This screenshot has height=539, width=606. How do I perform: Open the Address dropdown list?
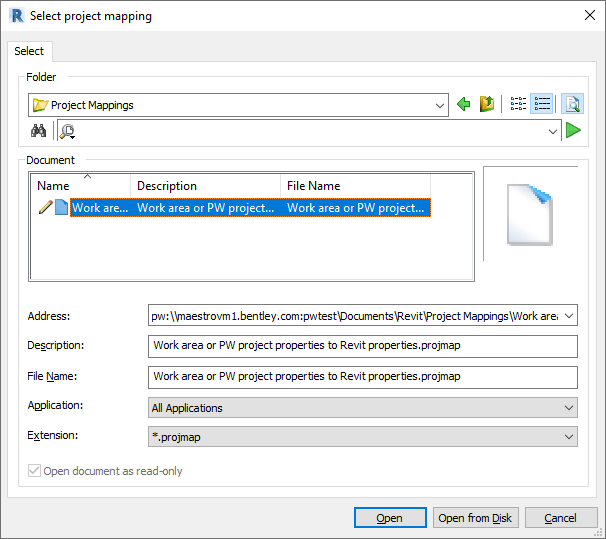point(569,316)
